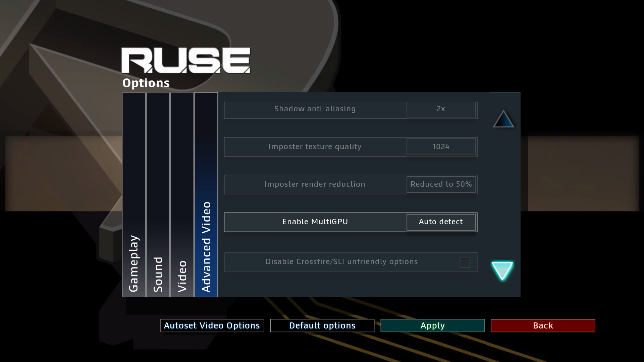
Task: Click the Disable Crossfire/SLI unfriendly options label
Action: click(x=342, y=262)
